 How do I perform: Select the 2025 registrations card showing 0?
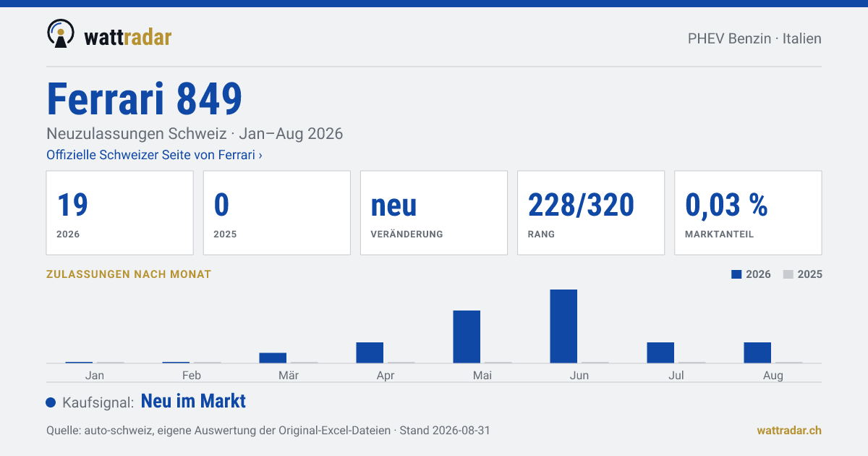point(276,213)
